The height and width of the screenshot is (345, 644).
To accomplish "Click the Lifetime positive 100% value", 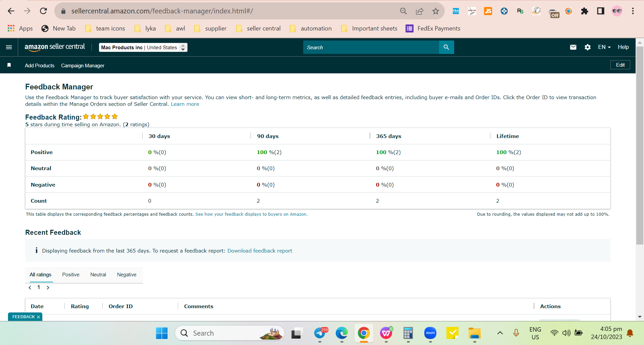I will 508,152.
